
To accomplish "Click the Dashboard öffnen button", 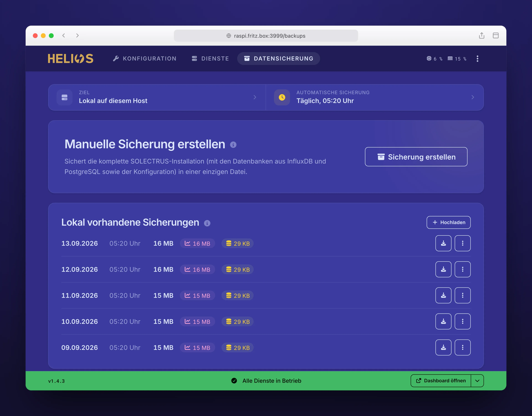I will [x=441, y=381].
